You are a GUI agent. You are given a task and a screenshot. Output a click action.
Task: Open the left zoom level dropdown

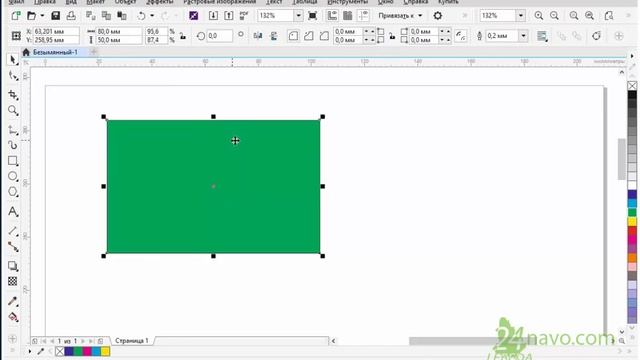click(299, 16)
